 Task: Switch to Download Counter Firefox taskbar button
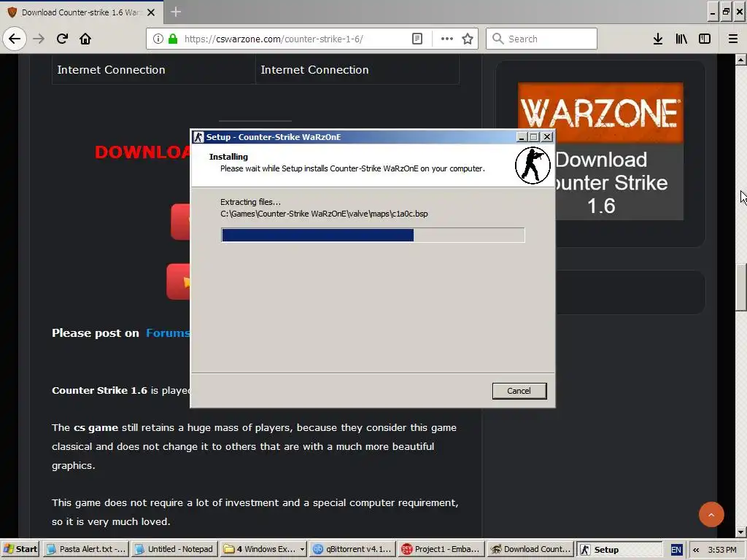(x=530, y=549)
